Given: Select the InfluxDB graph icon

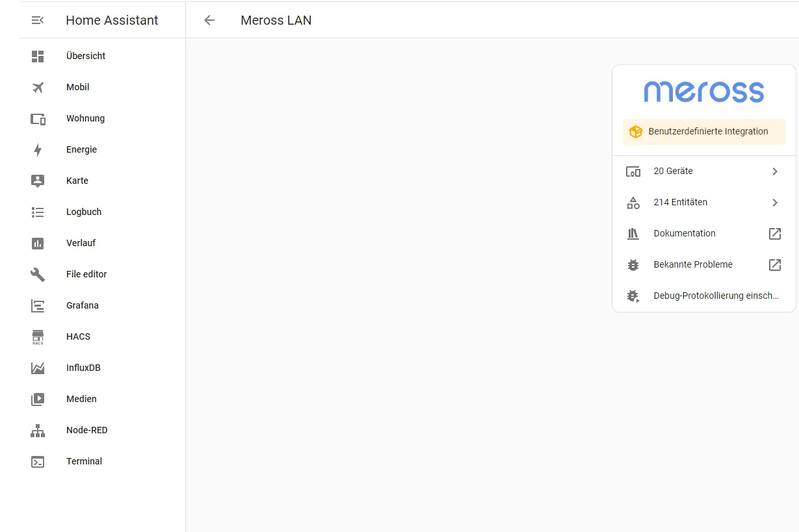Looking at the screenshot, I should pos(38,368).
